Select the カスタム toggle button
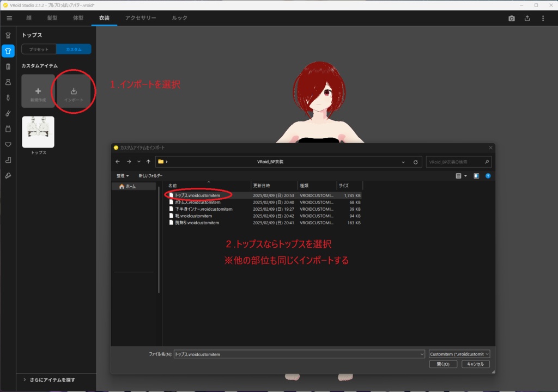 74,48
